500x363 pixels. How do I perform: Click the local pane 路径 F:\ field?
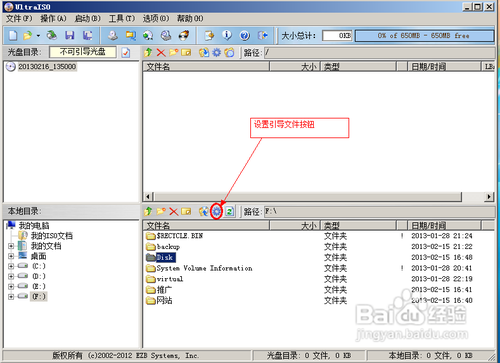pyautogui.click(x=380, y=212)
